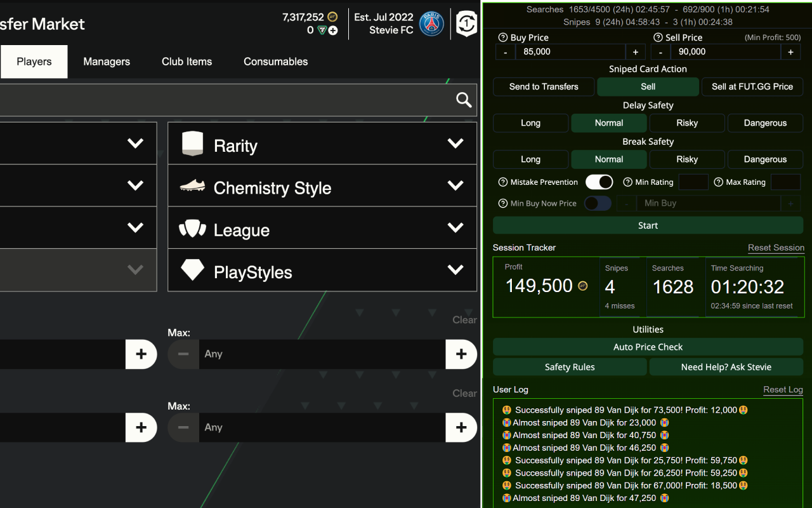The width and height of the screenshot is (812, 508).
Task: Click the Chemistry Style boot icon
Action: (192, 186)
